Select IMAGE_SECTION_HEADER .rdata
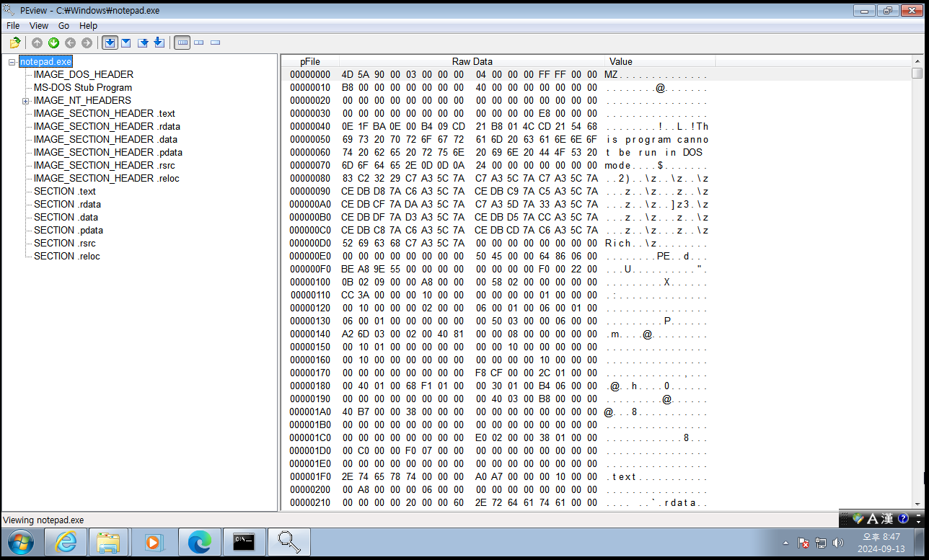 click(x=107, y=126)
